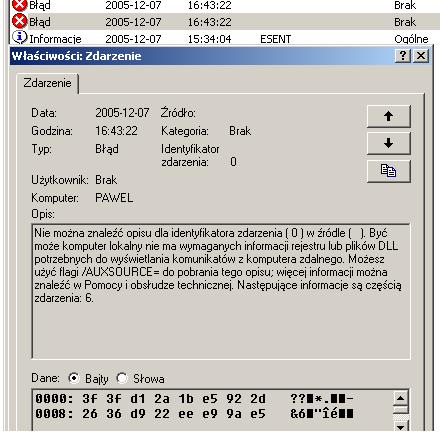Click the Data value 2005-12-07 in dialog
This screenshot has width=440, height=436.
point(122,113)
